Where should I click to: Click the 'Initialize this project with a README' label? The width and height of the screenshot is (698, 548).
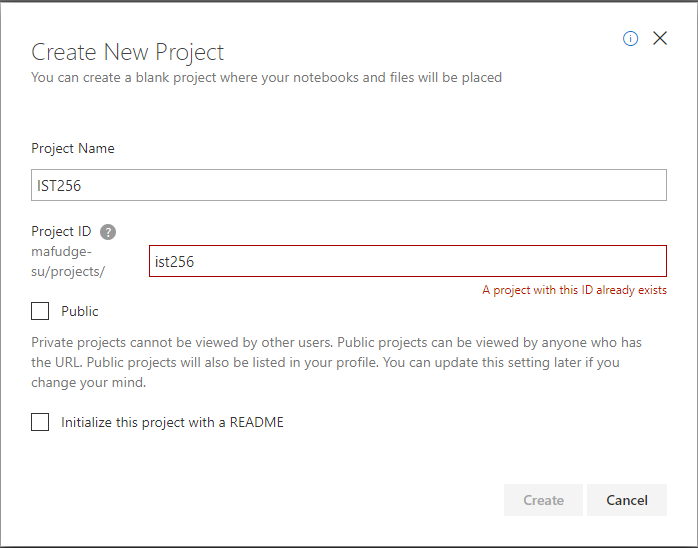[x=172, y=422]
